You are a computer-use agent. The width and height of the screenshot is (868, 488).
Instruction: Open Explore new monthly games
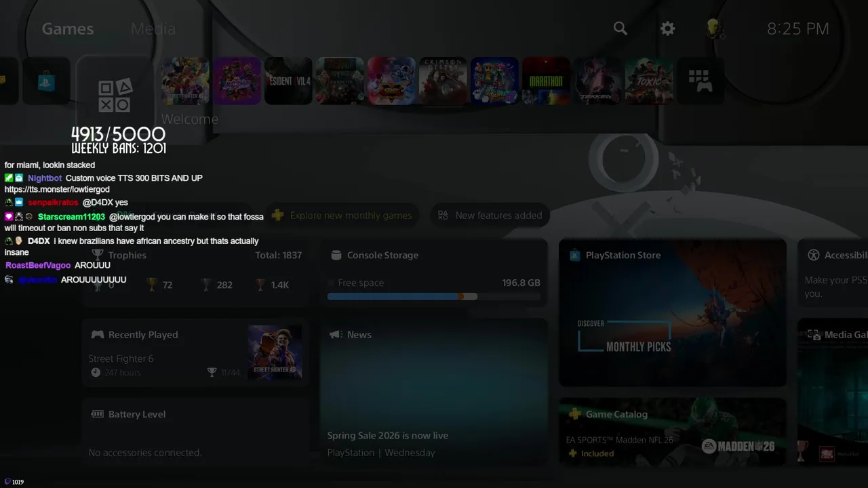point(342,216)
